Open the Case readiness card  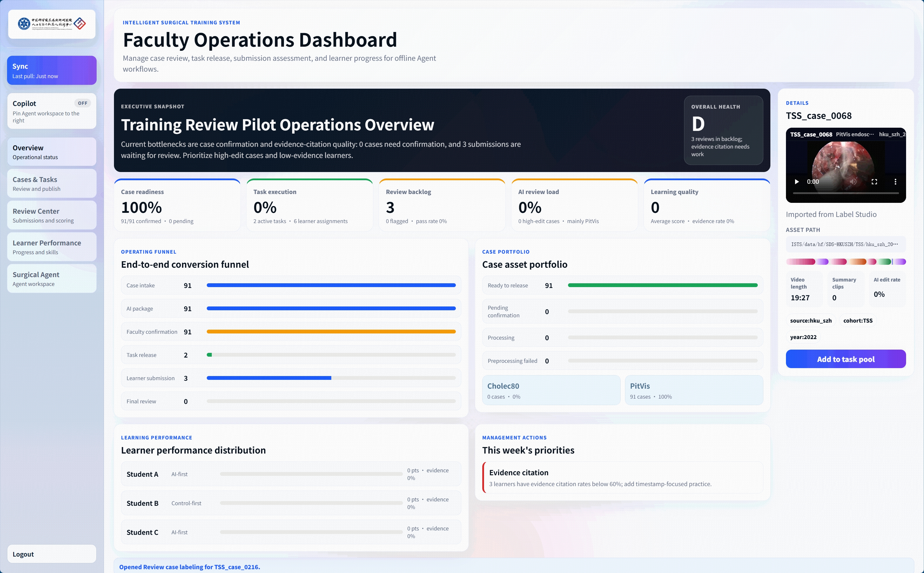tap(177, 205)
